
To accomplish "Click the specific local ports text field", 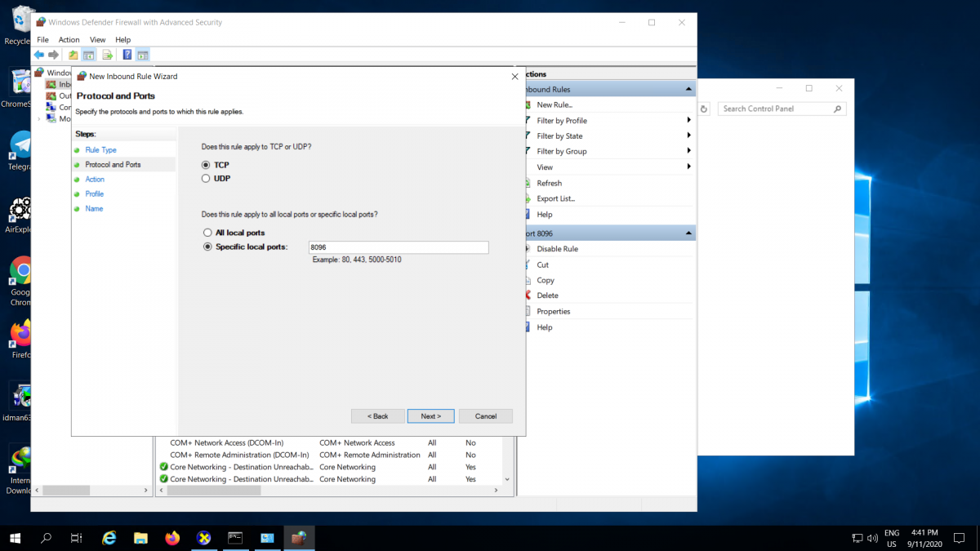I will [398, 247].
